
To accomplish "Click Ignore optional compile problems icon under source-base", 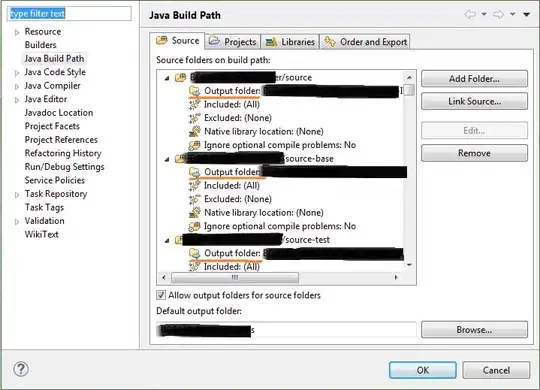I will pyautogui.click(x=195, y=226).
